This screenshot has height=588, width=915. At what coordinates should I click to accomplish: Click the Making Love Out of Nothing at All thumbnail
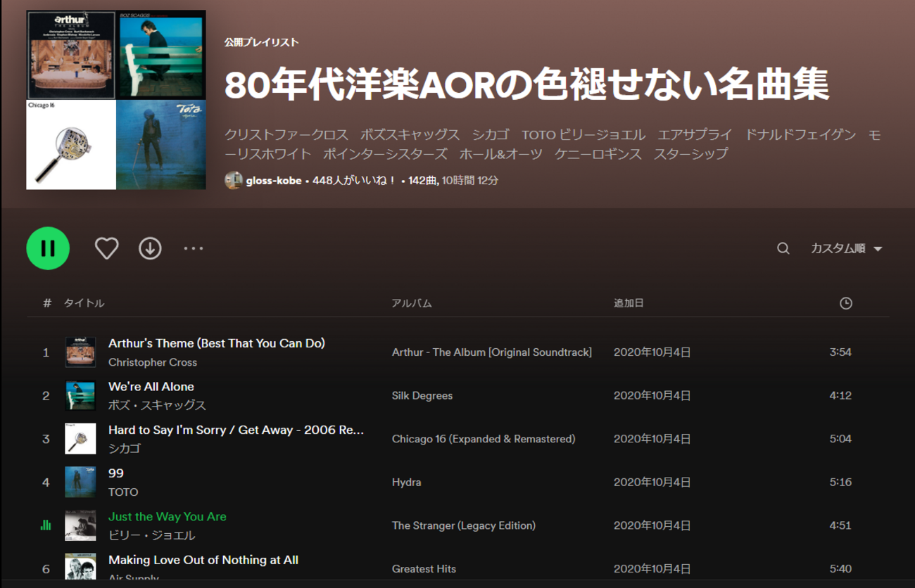coord(80,567)
